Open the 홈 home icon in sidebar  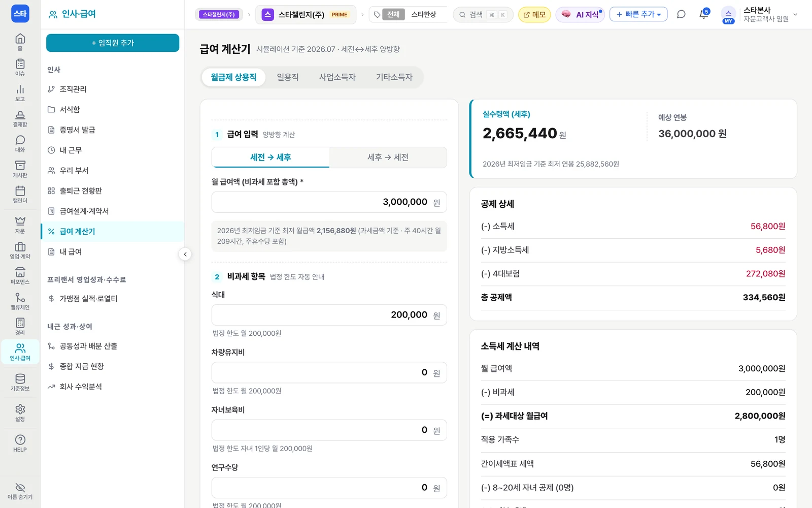coord(20,42)
